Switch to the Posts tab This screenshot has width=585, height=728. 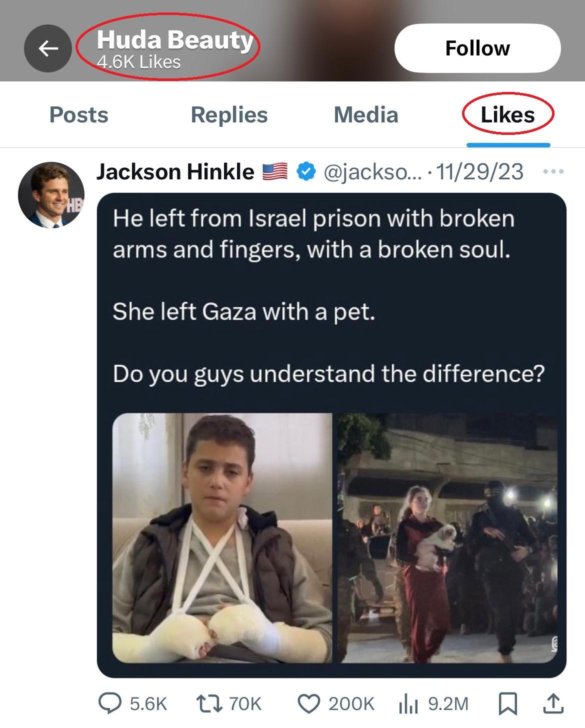pos(78,115)
